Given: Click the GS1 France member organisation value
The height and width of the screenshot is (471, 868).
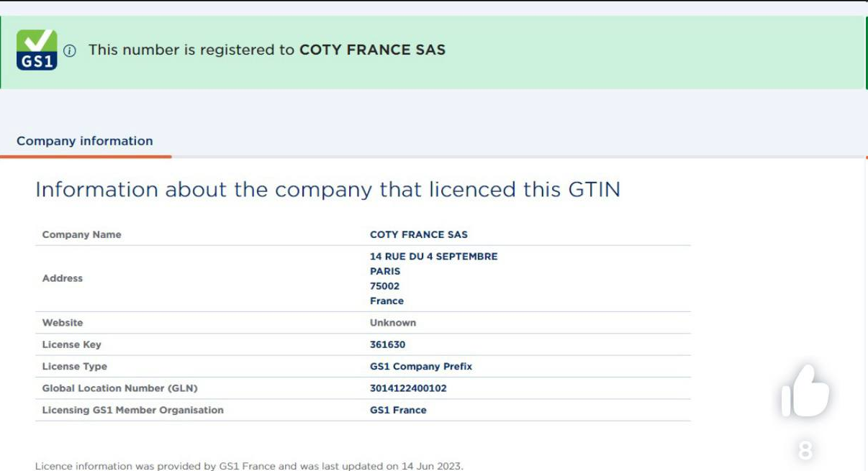Looking at the screenshot, I should coord(398,410).
